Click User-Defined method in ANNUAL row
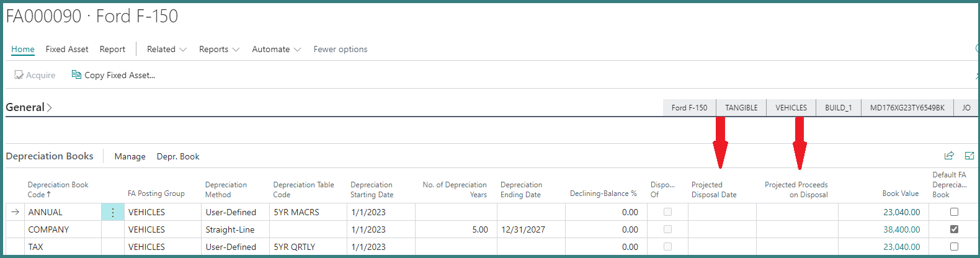This screenshot has width=980, height=258. coord(236,212)
